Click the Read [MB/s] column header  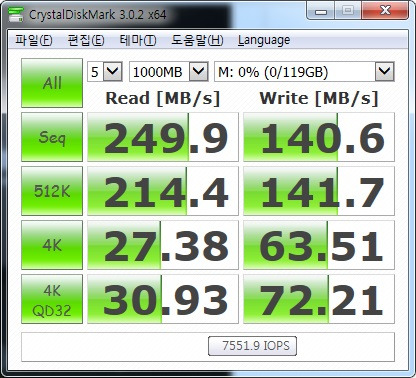163,99
